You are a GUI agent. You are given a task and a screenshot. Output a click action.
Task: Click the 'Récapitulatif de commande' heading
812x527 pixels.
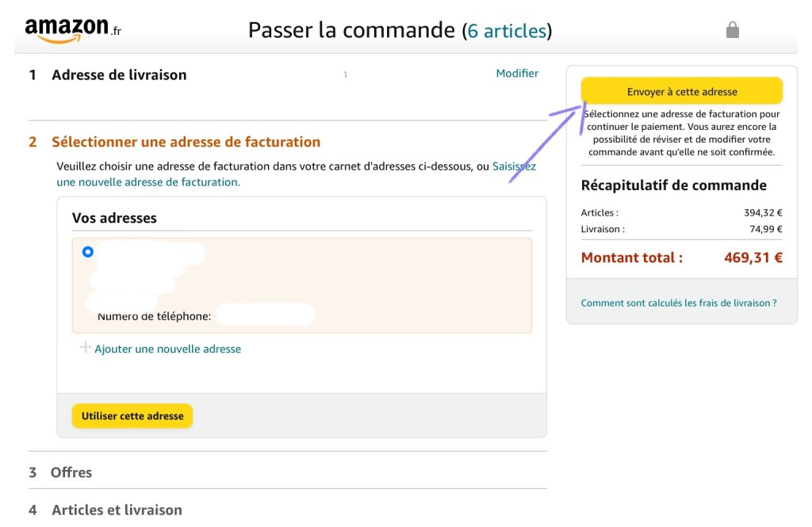673,185
